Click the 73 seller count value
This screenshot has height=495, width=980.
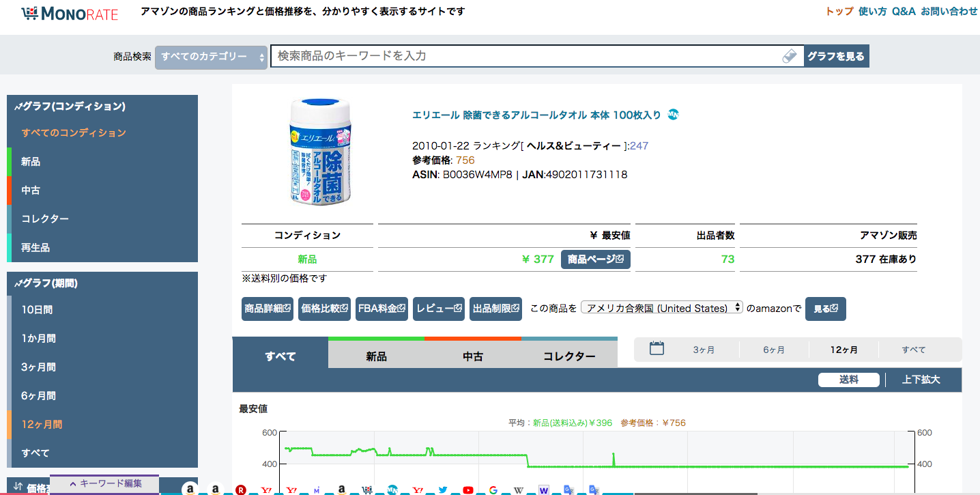727,259
